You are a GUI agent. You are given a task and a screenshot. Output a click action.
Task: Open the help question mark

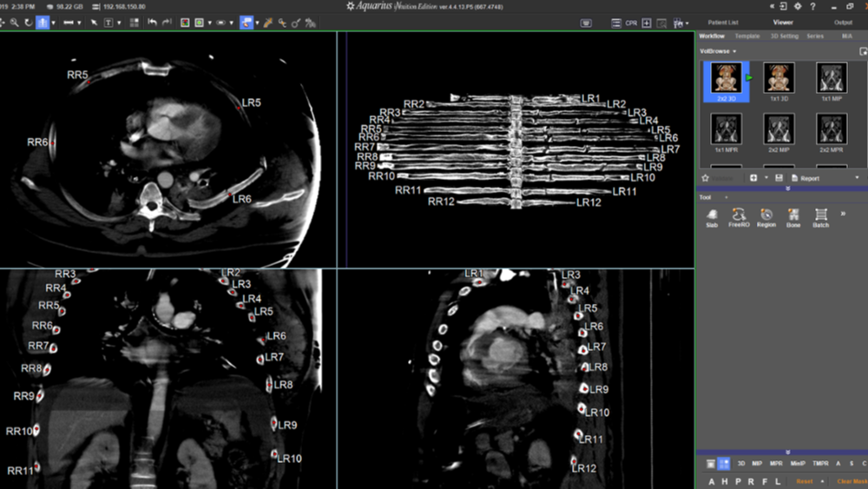coord(812,7)
